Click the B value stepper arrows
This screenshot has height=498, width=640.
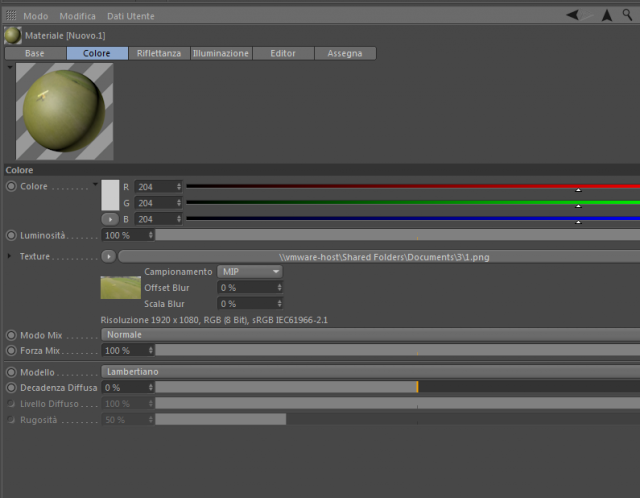click(179, 219)
